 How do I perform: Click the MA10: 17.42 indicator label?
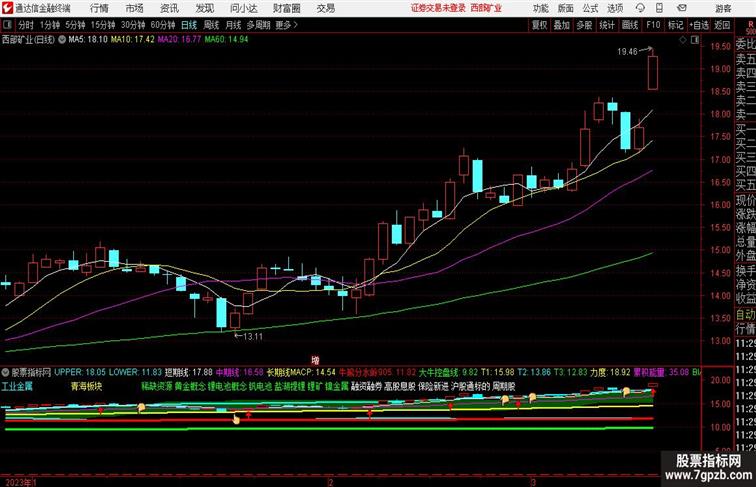(x=132, y=40)
